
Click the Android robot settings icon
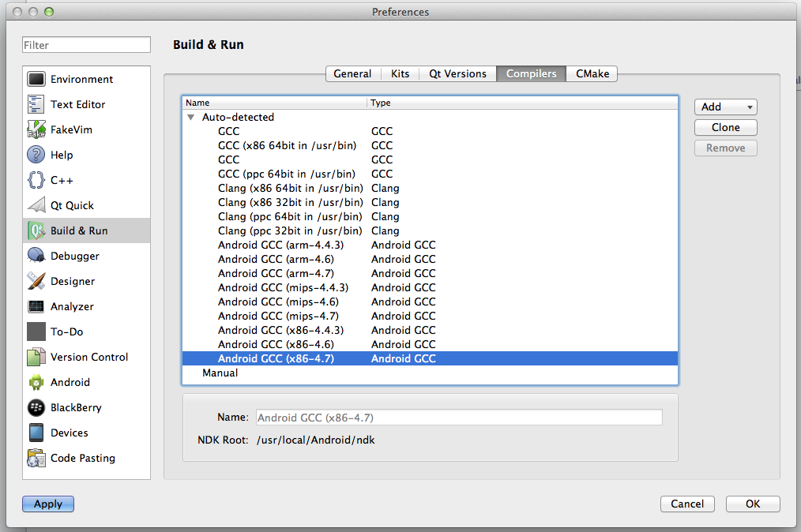[35, 382]
